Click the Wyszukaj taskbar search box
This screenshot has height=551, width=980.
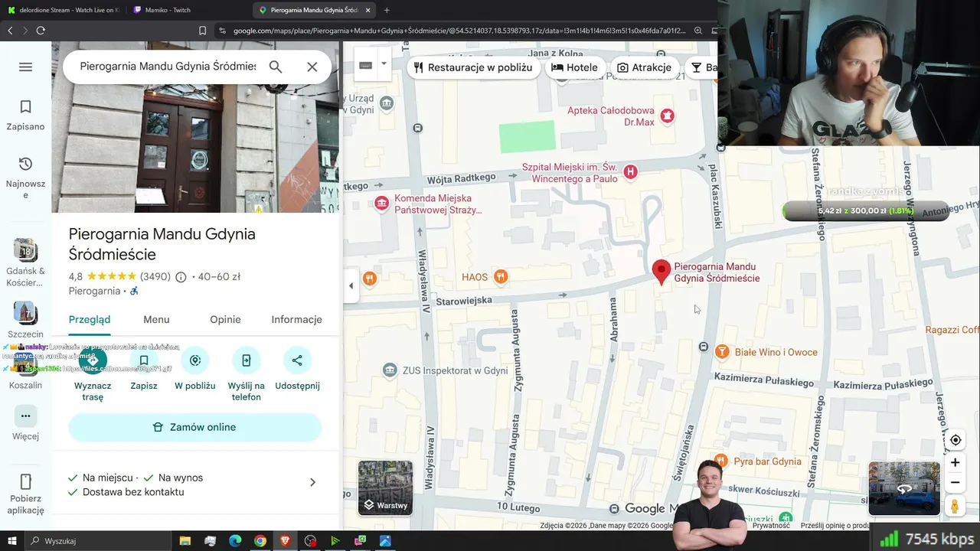point(100,541)
